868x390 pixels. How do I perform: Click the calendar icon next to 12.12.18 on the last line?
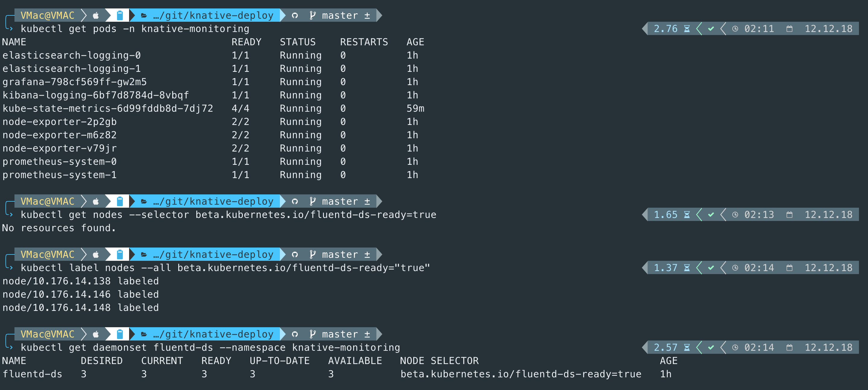[x=790, y=347]
